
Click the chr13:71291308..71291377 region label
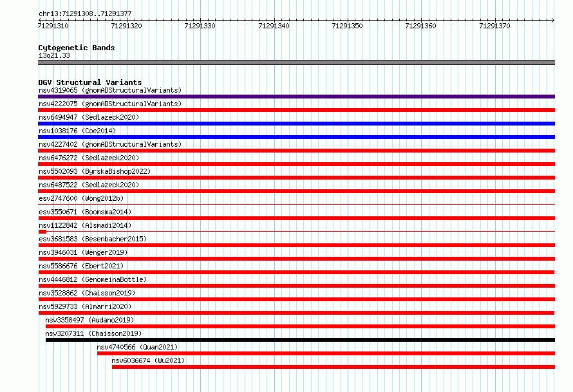point(85,14)
